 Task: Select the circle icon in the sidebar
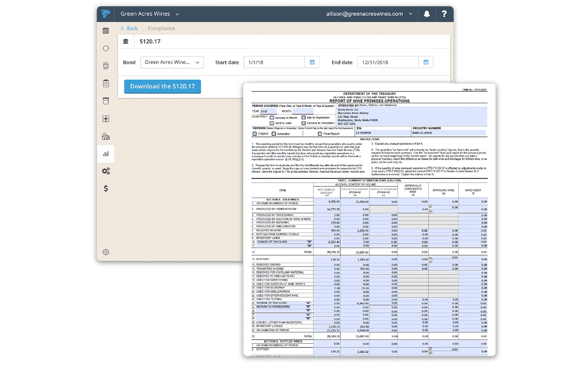[106, 48]
